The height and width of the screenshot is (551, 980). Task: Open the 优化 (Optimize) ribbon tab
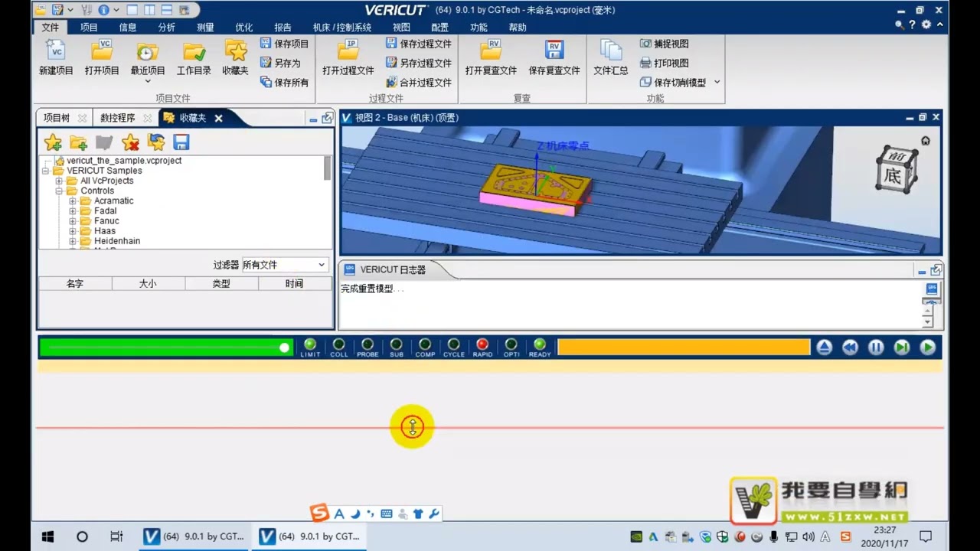244,28
